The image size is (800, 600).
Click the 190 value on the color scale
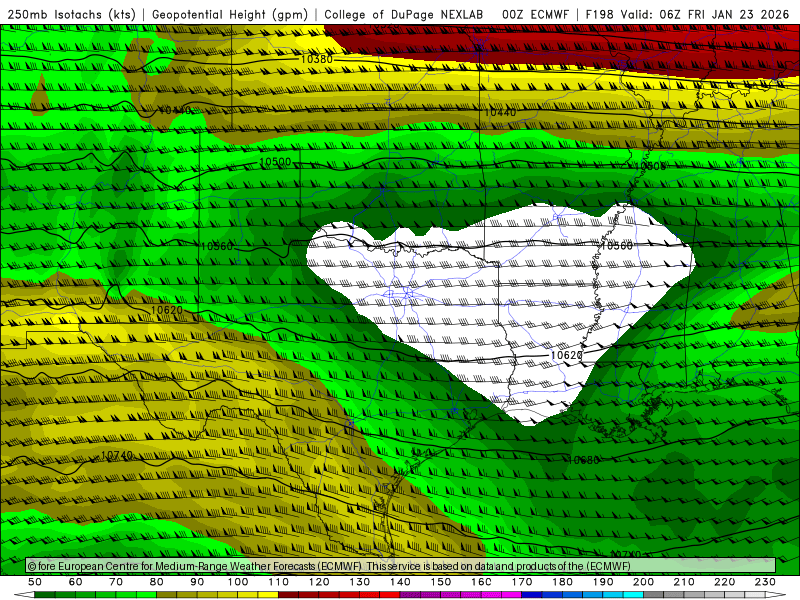603,582
